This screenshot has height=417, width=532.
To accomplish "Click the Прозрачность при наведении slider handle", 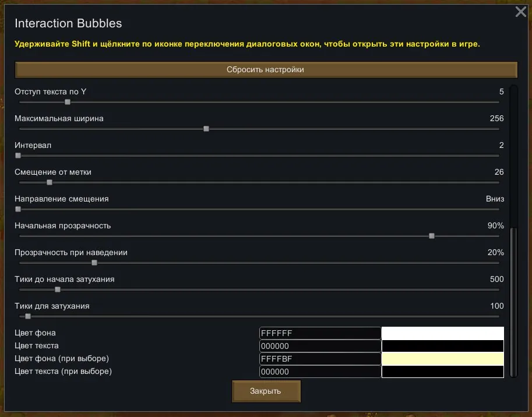I will pos(94,263).
